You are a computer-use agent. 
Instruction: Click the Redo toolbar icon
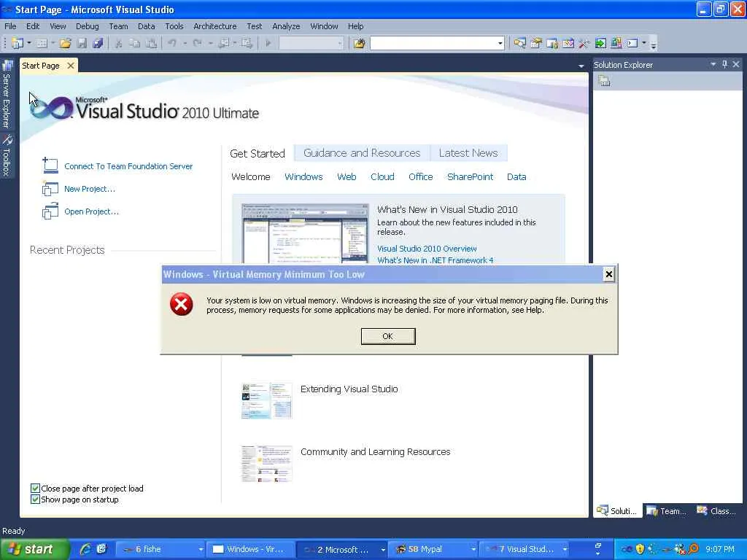[197, 43]
